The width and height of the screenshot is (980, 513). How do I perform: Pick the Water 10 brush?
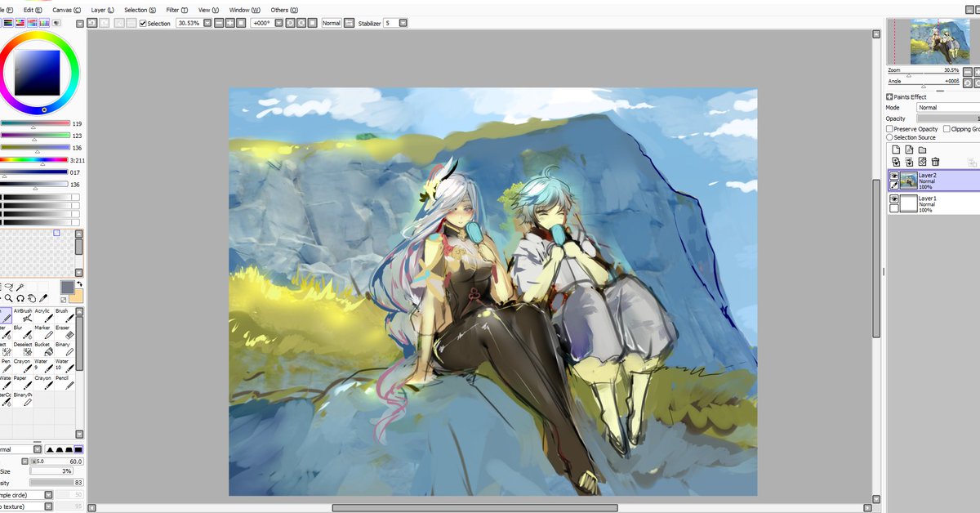pos(65,365)
